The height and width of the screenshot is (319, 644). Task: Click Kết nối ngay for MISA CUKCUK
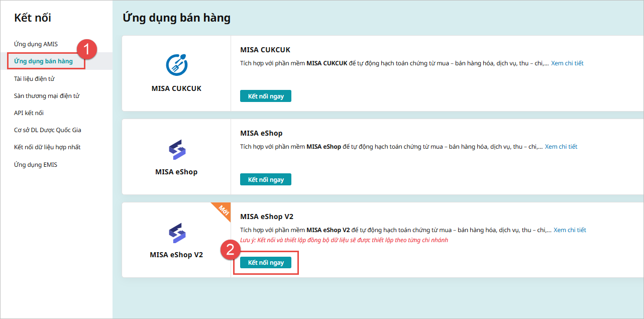[266, 96]
